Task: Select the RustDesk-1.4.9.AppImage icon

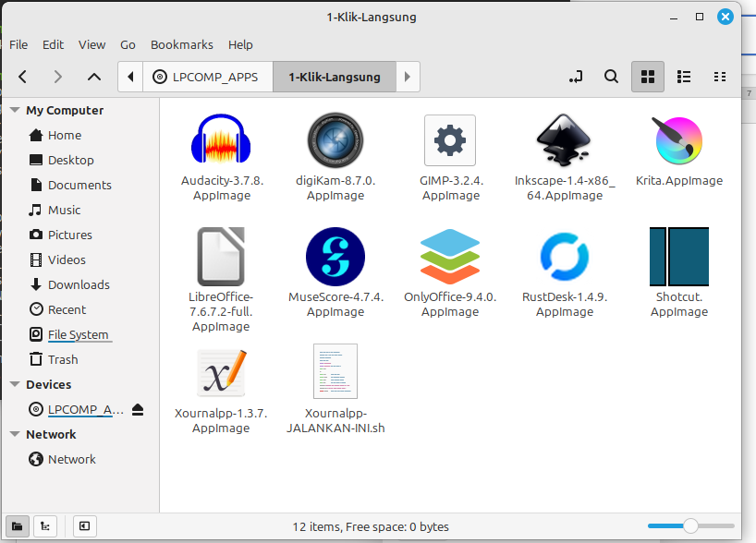Action: (x=565, y=257)
